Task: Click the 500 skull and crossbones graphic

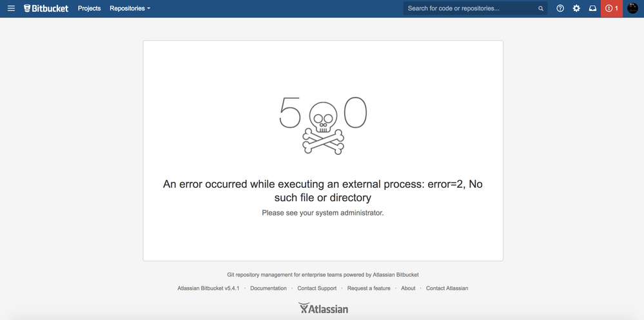Action: tap(323, 125)
